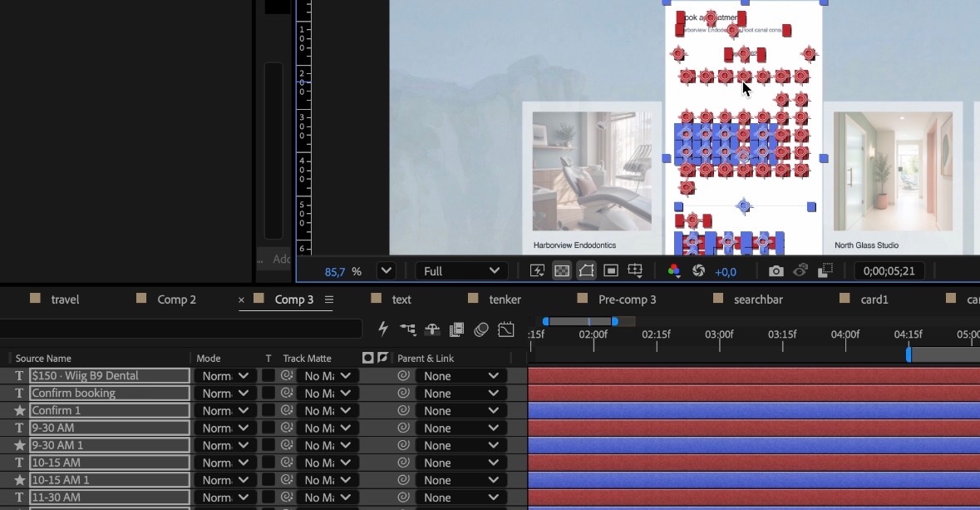Click the 0;00;05;21 preview timecode

[x=889, y=271]
